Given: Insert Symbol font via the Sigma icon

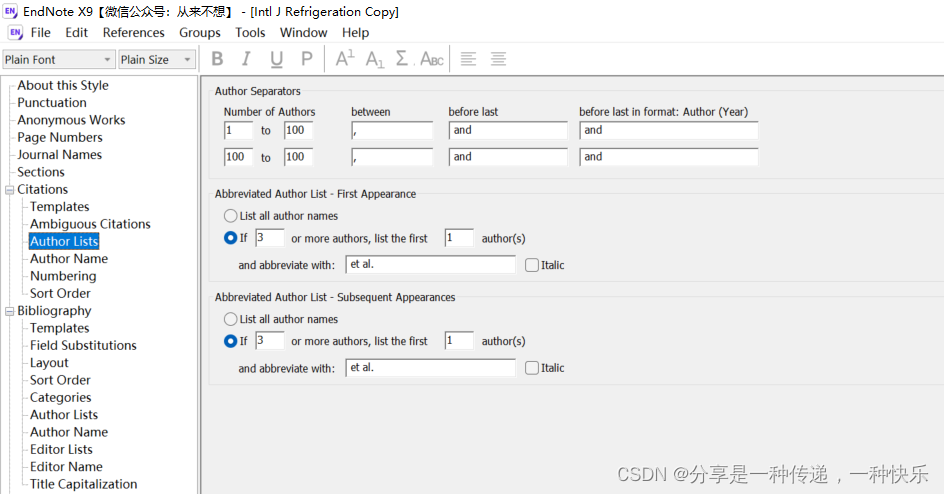Looking at the screenshot, I should (x=402, y=58).
